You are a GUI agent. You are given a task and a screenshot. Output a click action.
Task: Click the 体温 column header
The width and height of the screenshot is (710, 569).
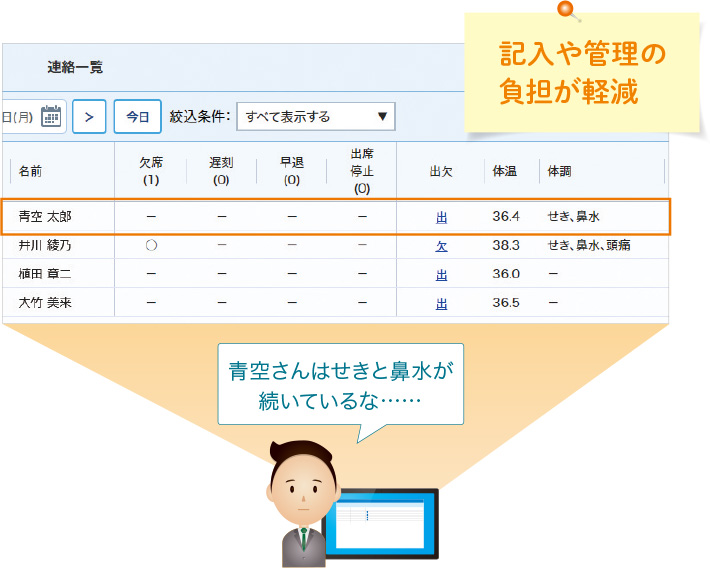[x=505, y=171]
